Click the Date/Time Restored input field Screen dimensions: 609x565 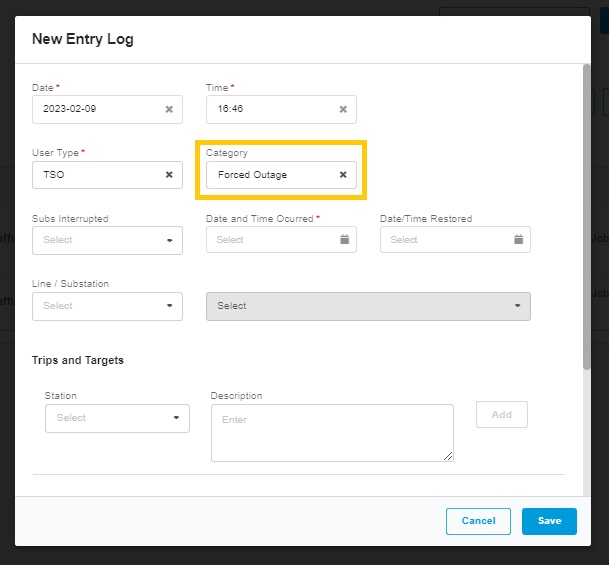click(x=445, y=240)
